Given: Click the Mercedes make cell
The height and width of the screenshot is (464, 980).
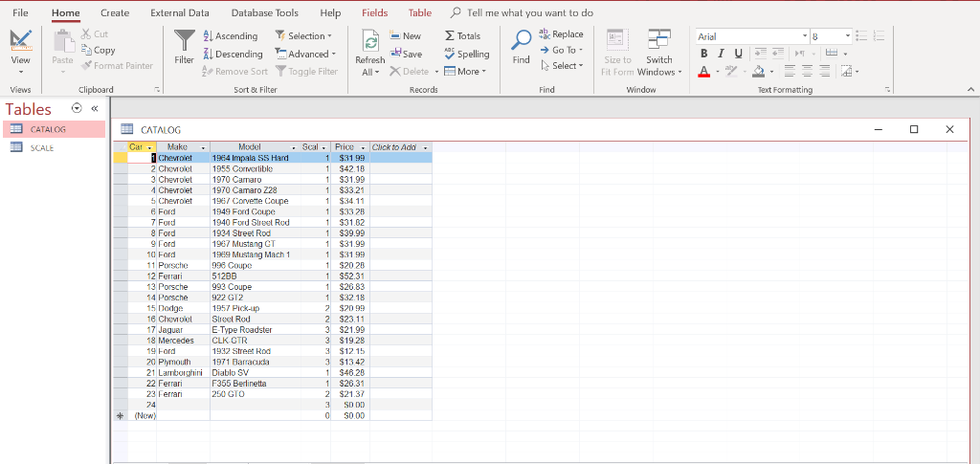Looking at the screenshot, I should (x=183, y=341).
